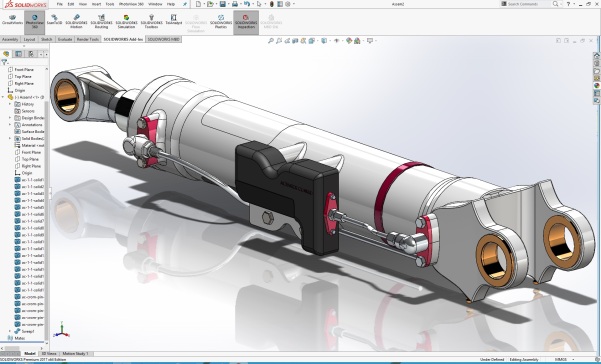Screen dimensions: 601x364
Task: Enable the SOLIDWORKS Simulation add-in
Action: coord(126,21)
